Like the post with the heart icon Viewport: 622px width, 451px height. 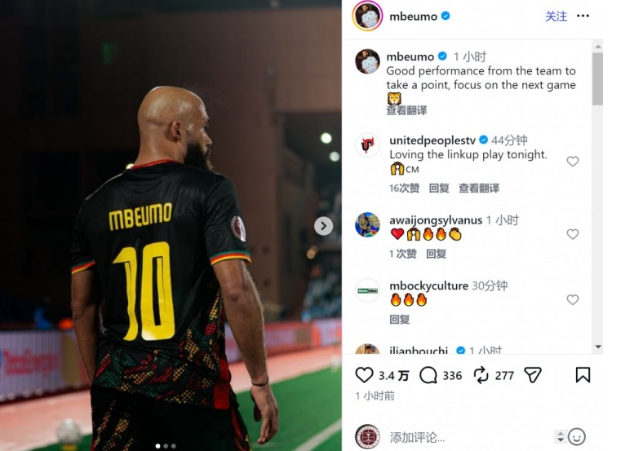click(x=364, y=375)
